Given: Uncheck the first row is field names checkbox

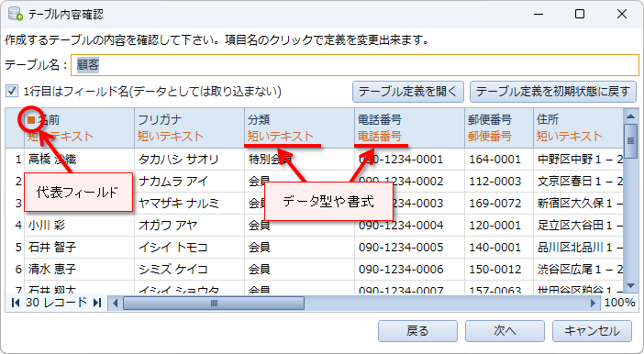Looking at the screenshot, I should coord(12,91).
